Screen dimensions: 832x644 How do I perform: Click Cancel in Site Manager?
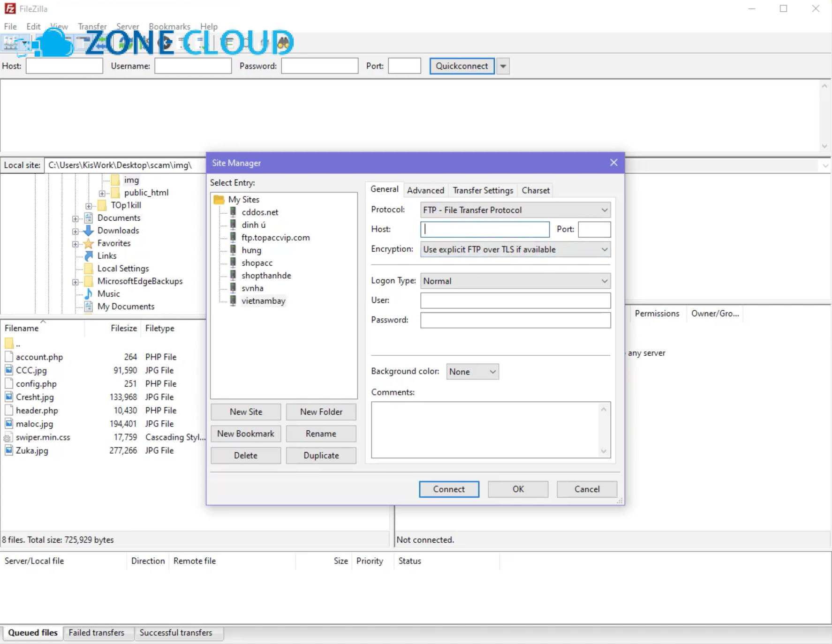point(587,489)
